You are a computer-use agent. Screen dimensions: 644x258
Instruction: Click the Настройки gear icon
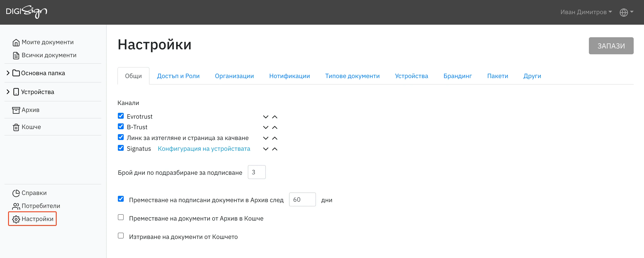click(16, 219)
